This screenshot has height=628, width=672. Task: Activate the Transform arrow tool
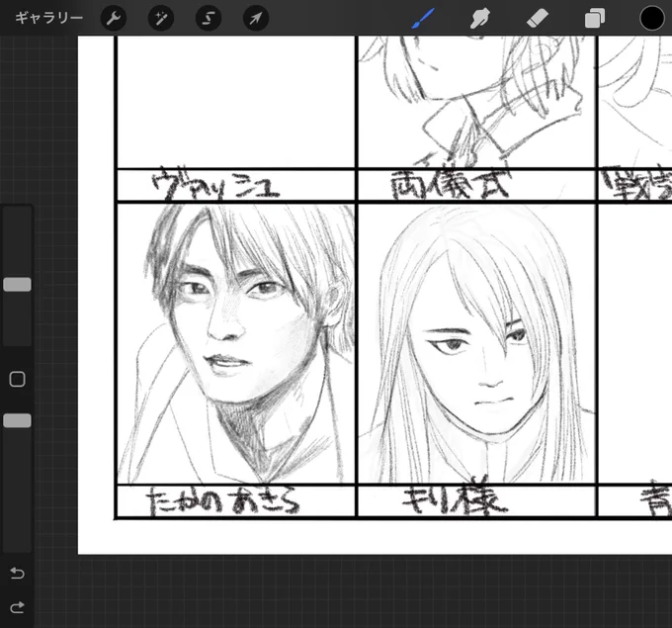point(256,19)
